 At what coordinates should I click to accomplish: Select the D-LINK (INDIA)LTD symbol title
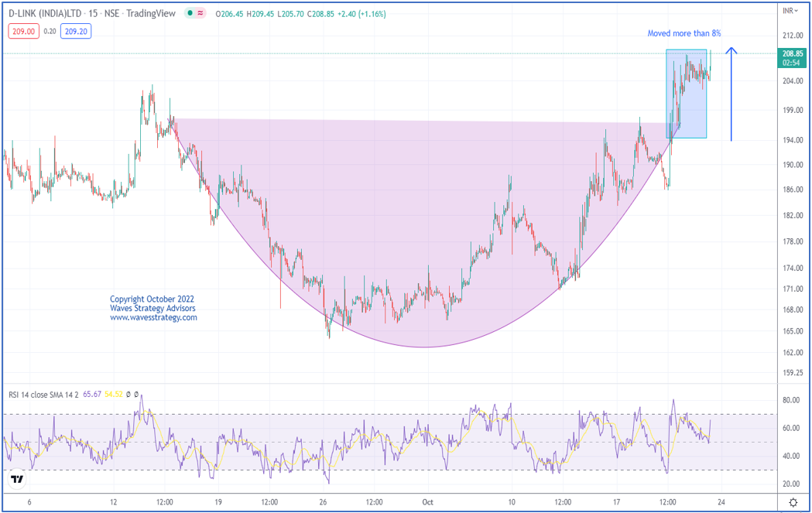pyautogui.click(x=45, y=13)
